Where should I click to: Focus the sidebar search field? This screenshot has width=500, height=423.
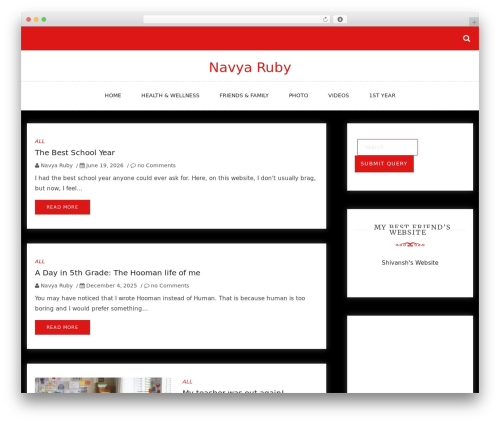click(387, 147)
